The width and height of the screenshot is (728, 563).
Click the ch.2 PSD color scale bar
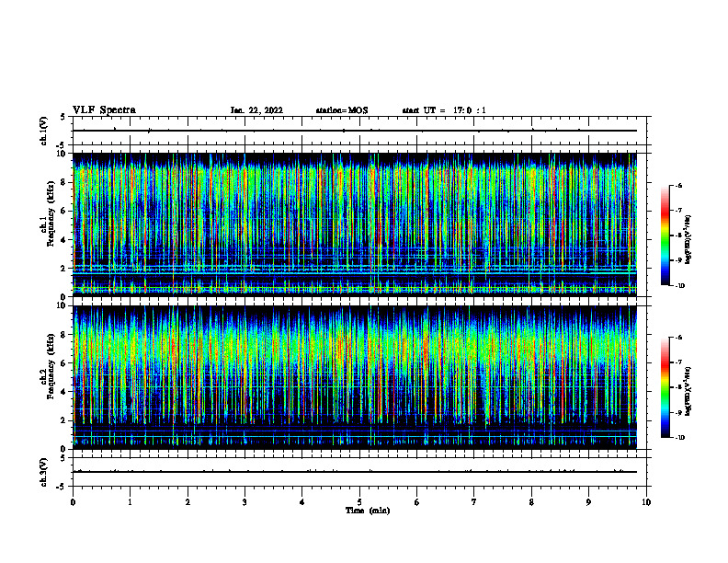point(665,387)
